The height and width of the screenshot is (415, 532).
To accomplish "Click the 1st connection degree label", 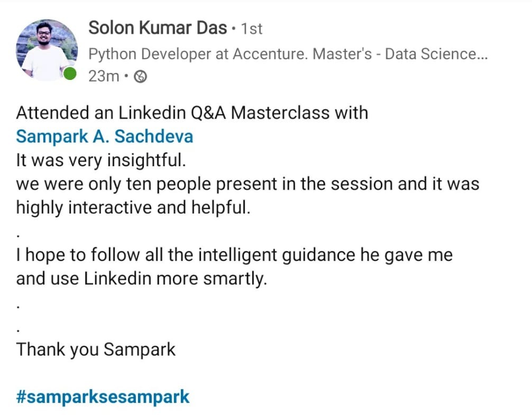I will pyautogui.click(x=252, y=29).
